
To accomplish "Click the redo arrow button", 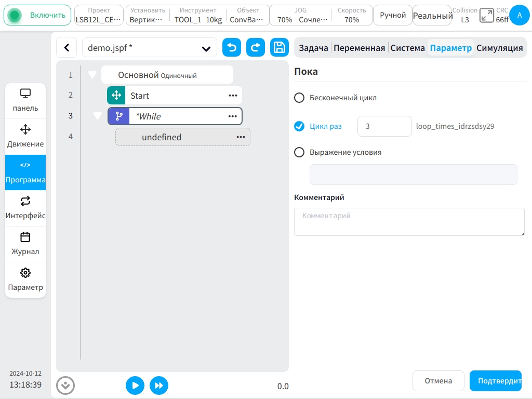I will (x=256, y=47).
